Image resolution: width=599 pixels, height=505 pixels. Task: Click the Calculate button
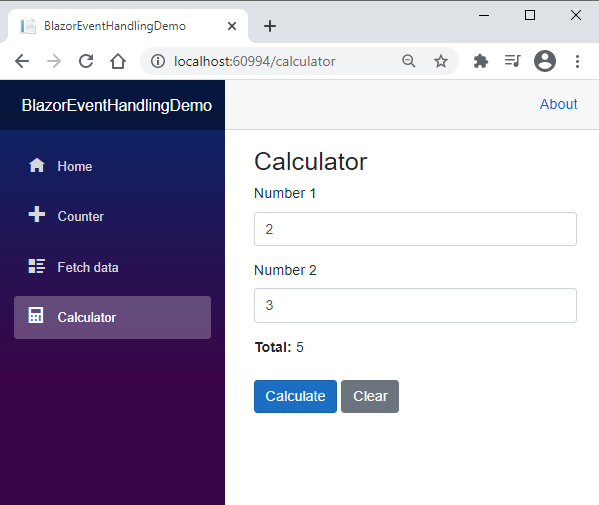[x=295, y=397]
